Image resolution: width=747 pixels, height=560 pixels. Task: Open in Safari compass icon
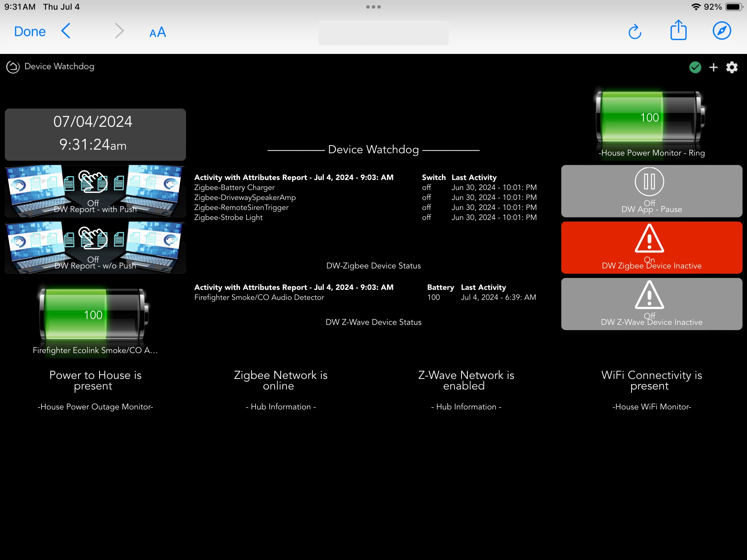(722, 31)
